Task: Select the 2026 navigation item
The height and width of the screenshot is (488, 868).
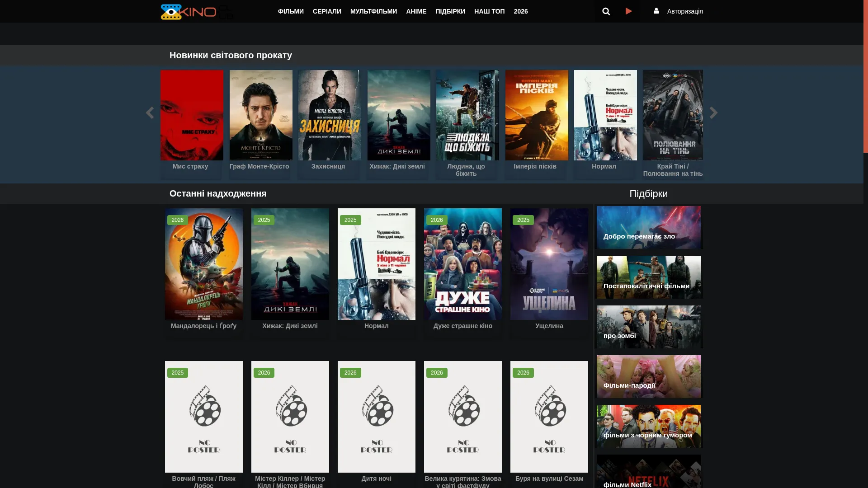Action: [x=521, y=11]
